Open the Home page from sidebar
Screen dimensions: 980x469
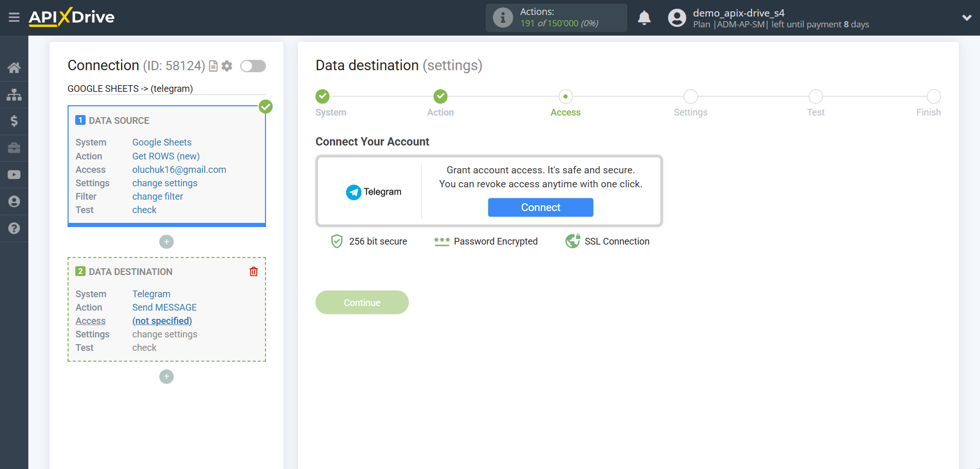tap(14, 68)
